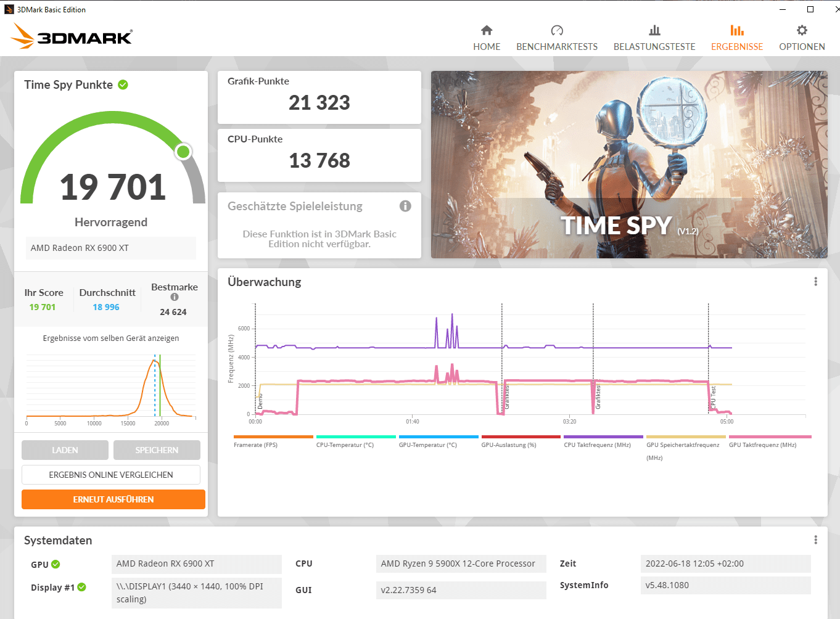Click ERNEUT AUSFÜHREN button
The image size is (840, 619).
click(113, 499)
